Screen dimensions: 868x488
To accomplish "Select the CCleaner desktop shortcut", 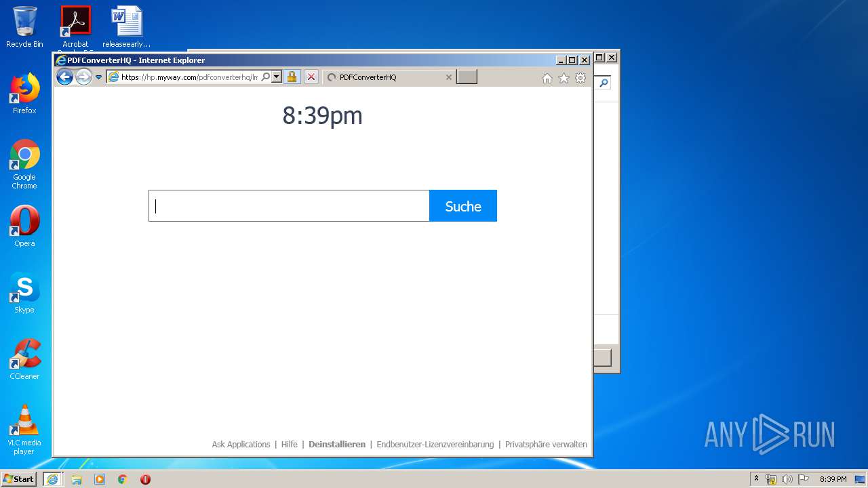I will click(24, 359).
